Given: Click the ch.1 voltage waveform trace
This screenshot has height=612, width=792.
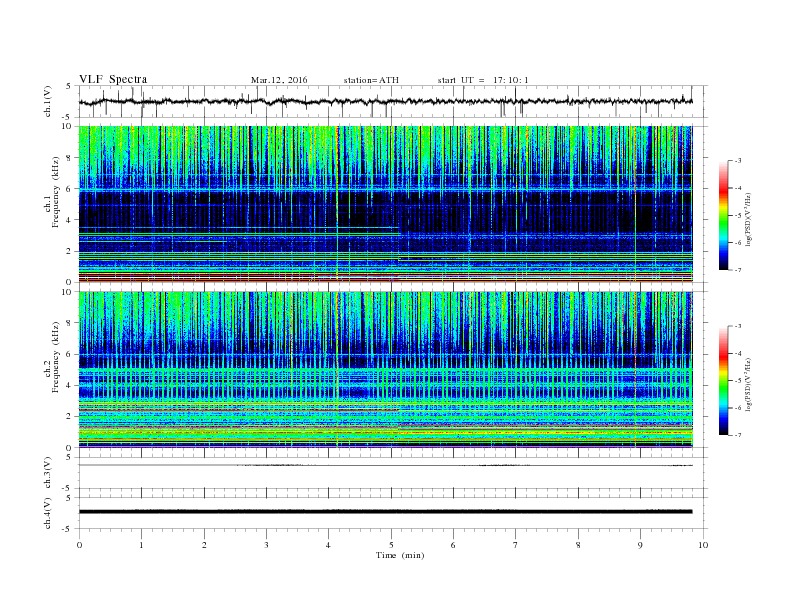Looking at the screenshot, I should (385, 101).
